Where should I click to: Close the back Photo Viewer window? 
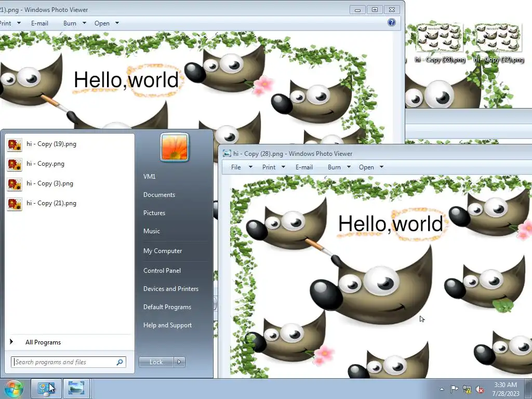[x=392, y=9]
